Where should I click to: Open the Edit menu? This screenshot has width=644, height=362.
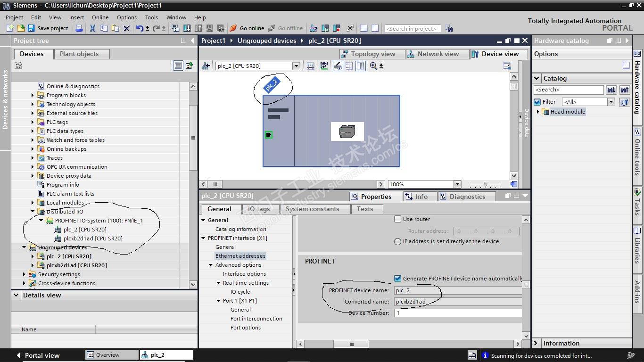pos(36,17)
